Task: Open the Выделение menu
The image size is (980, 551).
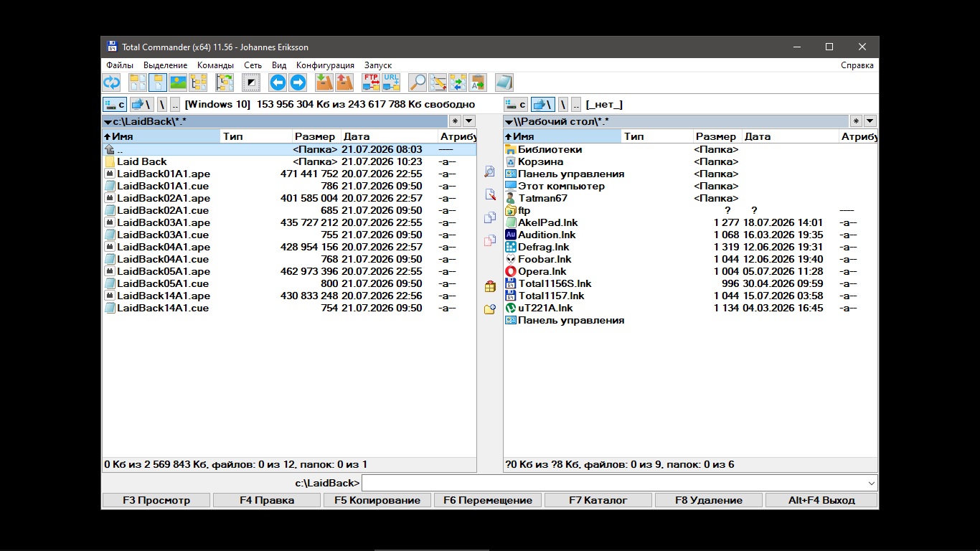Action: coord(165,65)
